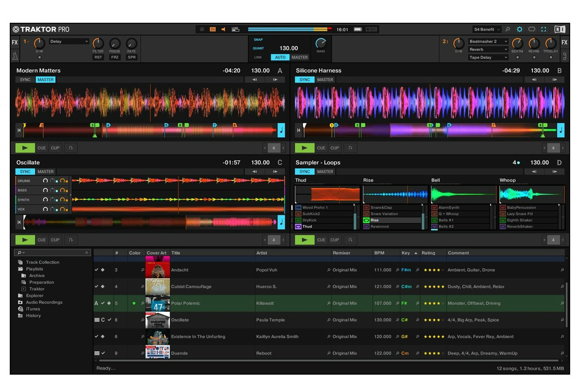Open preferences with the gear icon

[x=519, y=30]
